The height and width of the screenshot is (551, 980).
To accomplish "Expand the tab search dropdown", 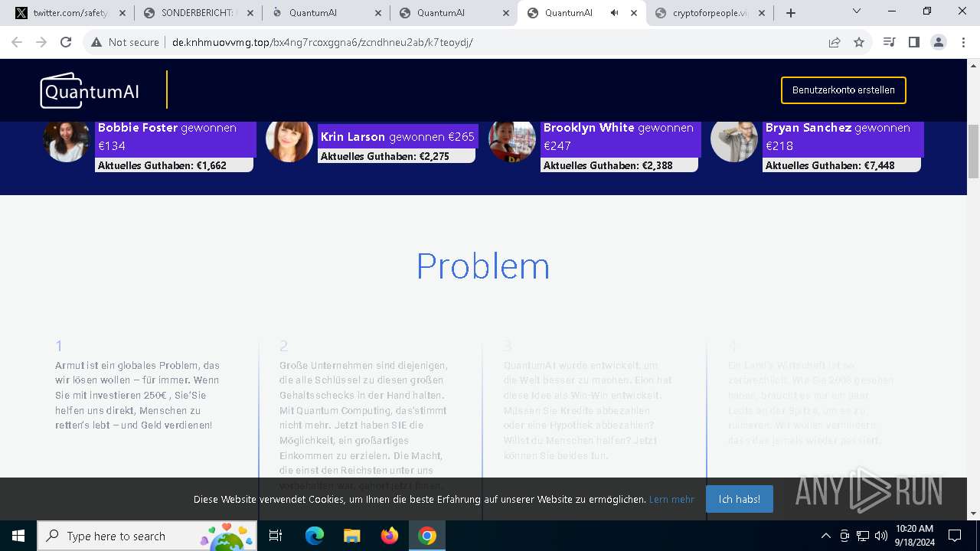I will tap(857, 11).
